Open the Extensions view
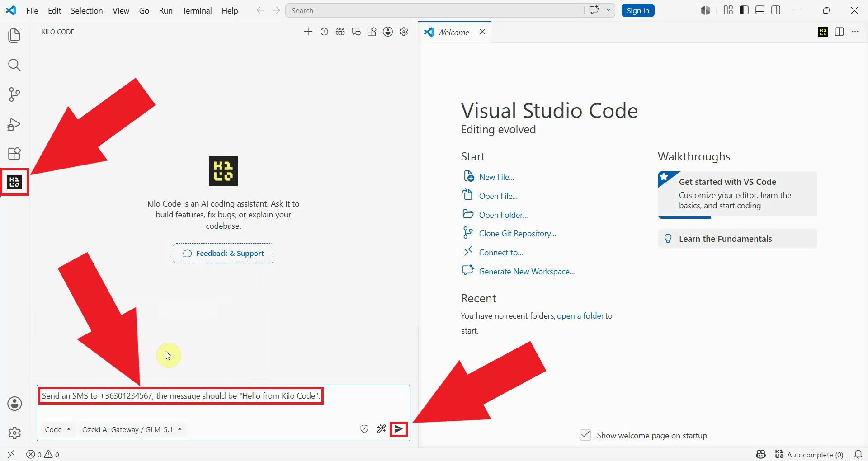The width and height of the screenshot is (868, 461). pyautogui.click(x=14, y=154)
